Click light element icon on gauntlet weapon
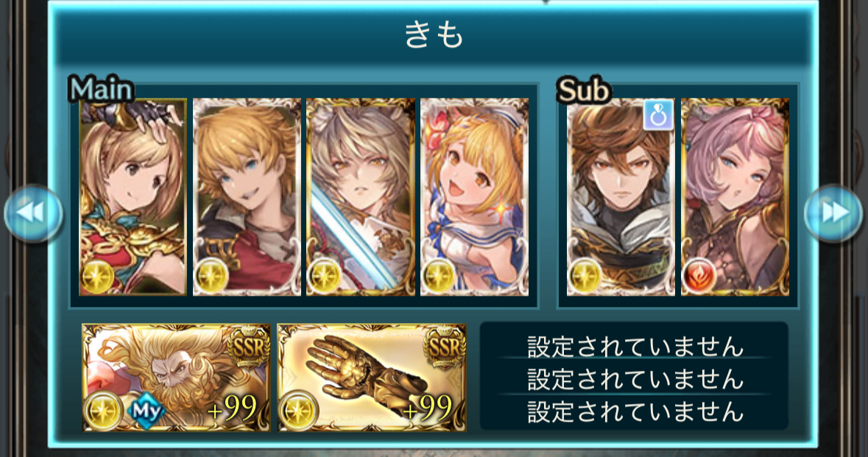 tap(298, 411)
